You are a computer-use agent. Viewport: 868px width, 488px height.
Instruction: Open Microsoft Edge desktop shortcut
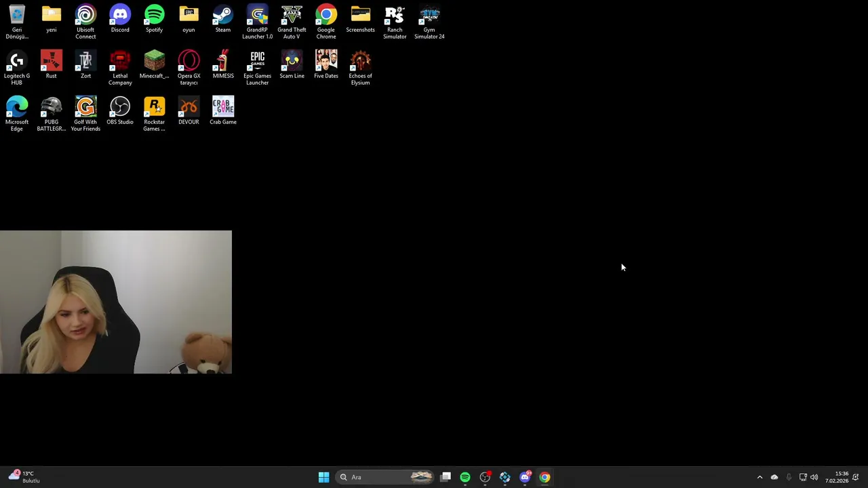[17, 115]
